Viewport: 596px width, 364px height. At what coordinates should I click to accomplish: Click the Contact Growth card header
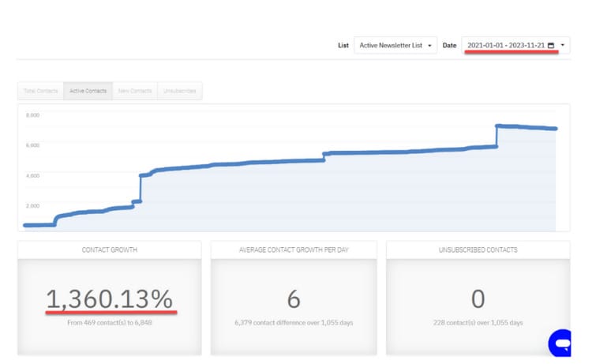110,250
